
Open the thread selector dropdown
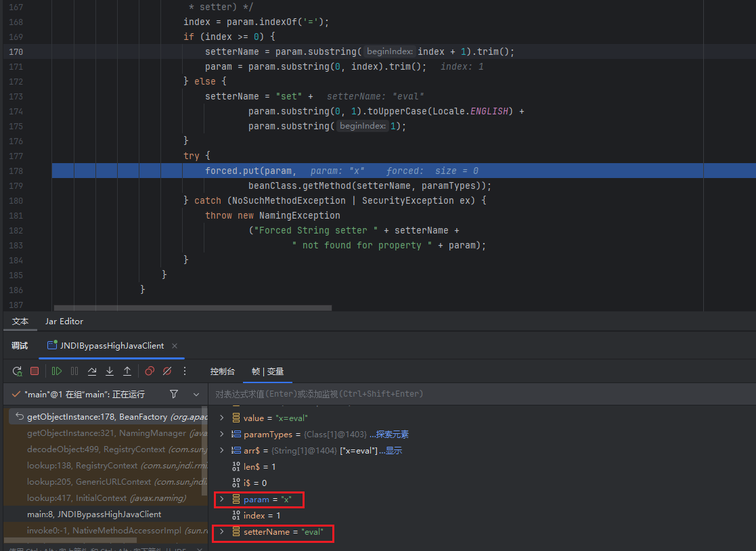[196, 395]
